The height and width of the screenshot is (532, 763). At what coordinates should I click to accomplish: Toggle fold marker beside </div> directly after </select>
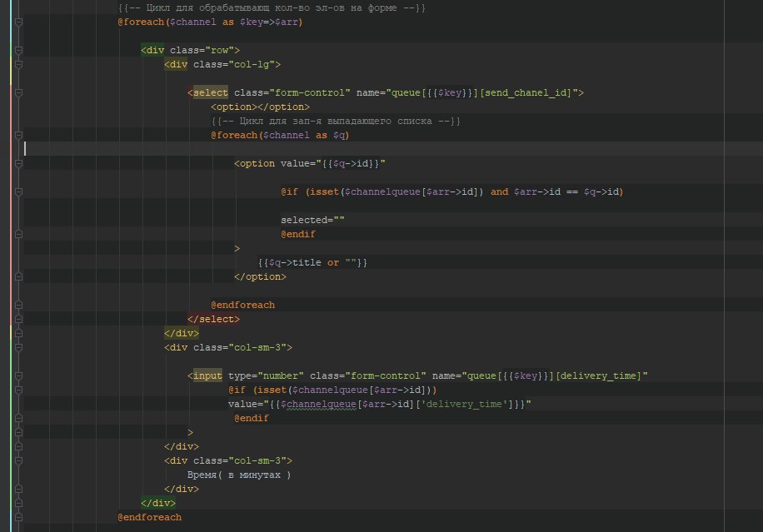pyautogui.click(x=18, y=333)
